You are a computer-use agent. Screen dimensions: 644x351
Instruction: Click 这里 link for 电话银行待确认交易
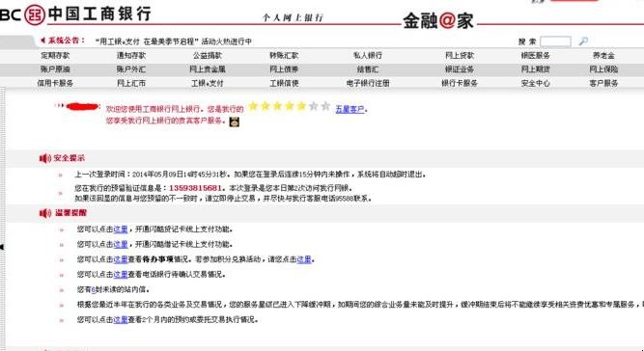click(x=121, y=274)
